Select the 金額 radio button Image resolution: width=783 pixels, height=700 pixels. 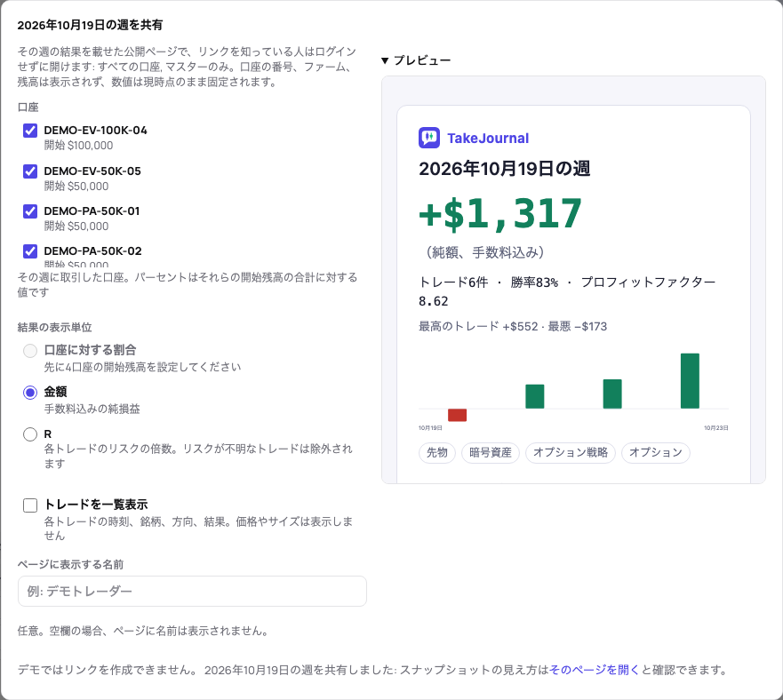pos(30,393)
